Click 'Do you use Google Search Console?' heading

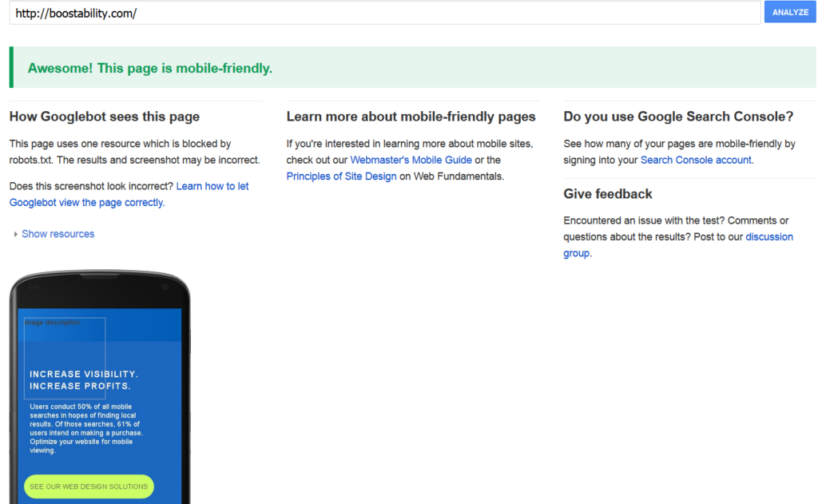tap(678, 117)
